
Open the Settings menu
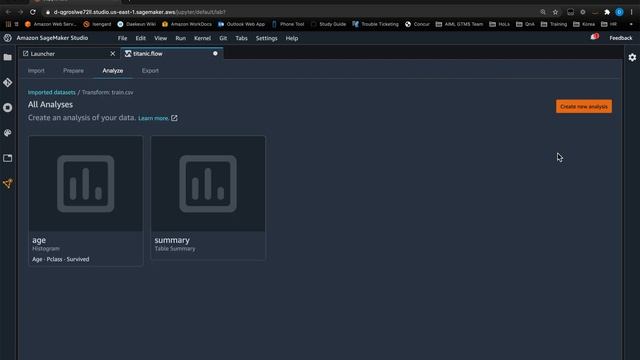(267, 38)
